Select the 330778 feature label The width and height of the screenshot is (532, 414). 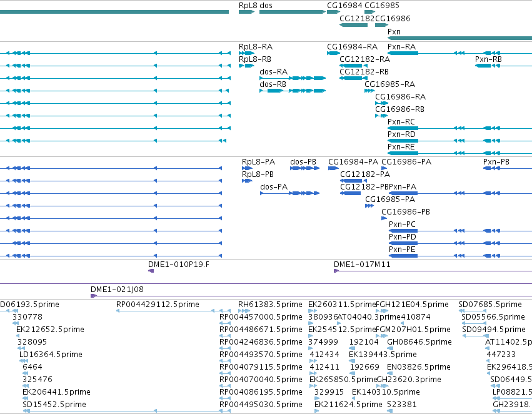coord(28,317)
